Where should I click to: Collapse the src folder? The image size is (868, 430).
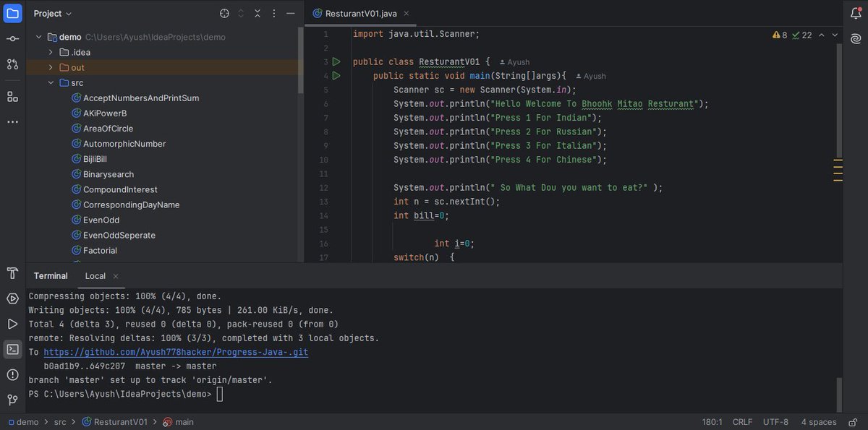(51, 82)
